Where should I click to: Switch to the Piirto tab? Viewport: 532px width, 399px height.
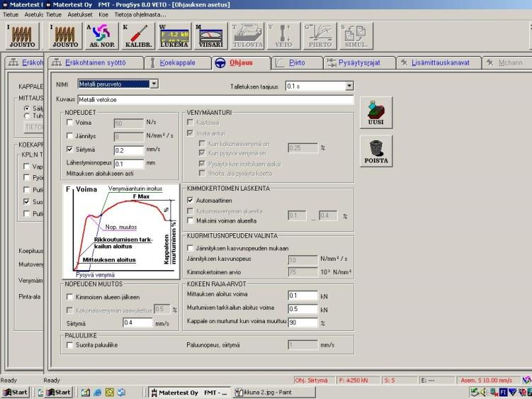[297, 63]
